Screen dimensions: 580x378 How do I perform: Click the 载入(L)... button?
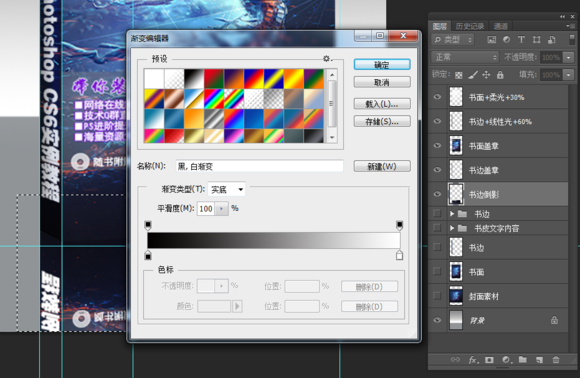pyautogui.click(x=382, y=104)
